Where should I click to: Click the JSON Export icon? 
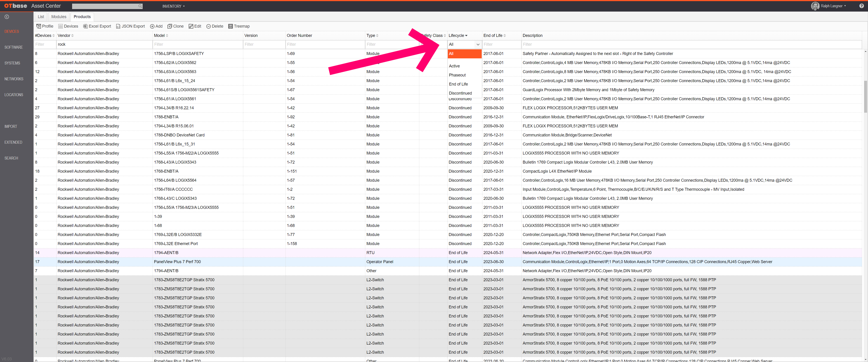118,26
